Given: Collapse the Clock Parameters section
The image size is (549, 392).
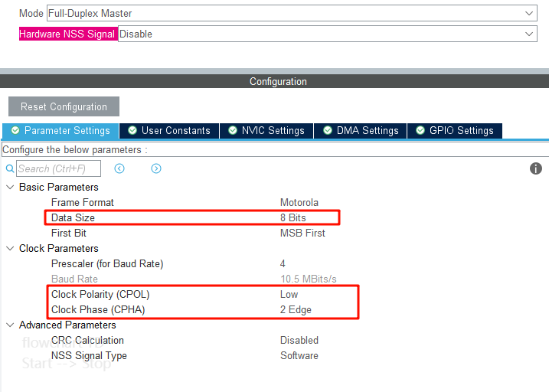Looking at the screenshot, I should point(10,249).
